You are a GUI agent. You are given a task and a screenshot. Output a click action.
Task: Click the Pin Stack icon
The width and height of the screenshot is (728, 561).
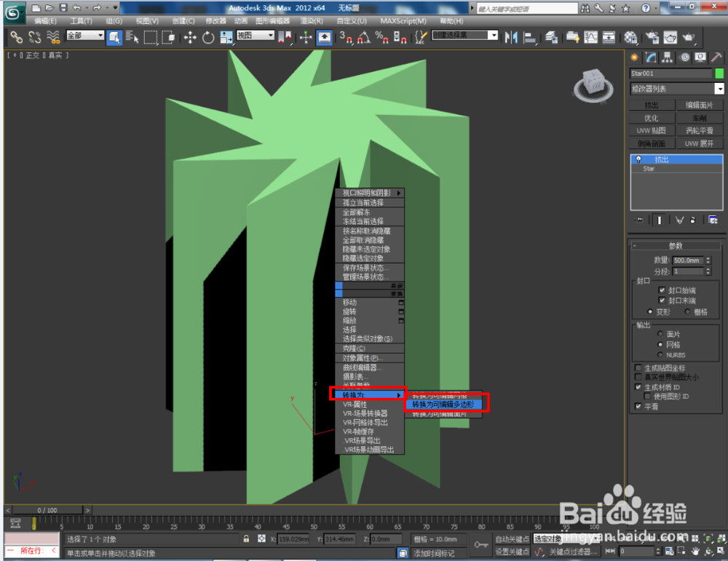pyautogui.click(x=639, y=220)
